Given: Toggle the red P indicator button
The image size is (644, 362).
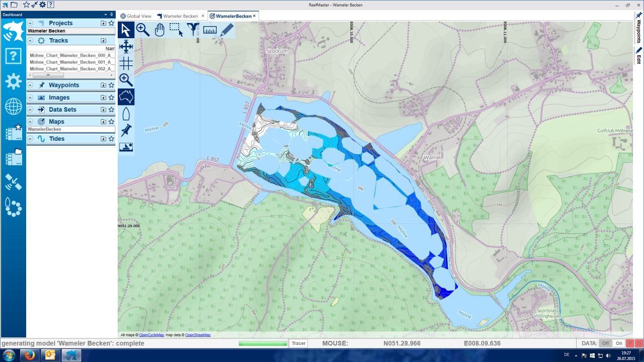Looking at the screenshot, I should click(x=630, y=343).
